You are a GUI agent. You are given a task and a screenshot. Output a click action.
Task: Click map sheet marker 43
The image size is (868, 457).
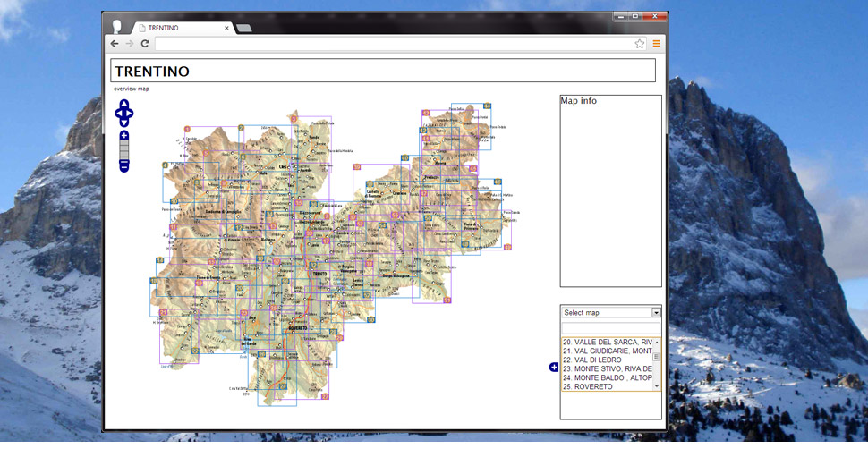[426, 113]
